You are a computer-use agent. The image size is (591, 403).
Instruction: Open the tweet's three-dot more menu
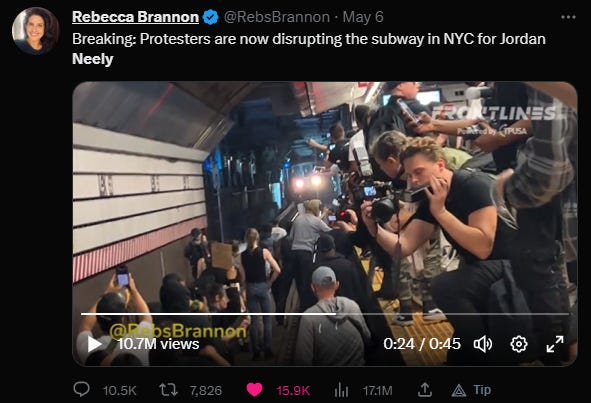(x=568, y=17)
